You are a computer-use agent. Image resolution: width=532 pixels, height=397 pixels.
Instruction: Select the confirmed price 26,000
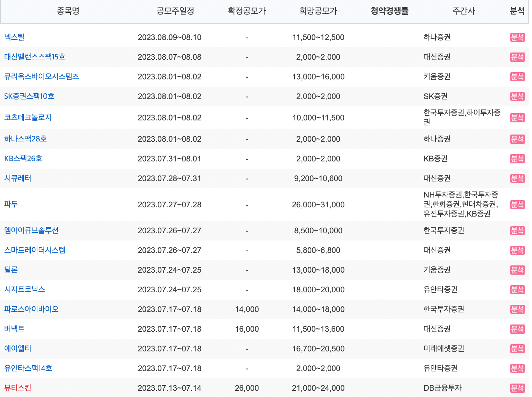[x=247, y=388]
